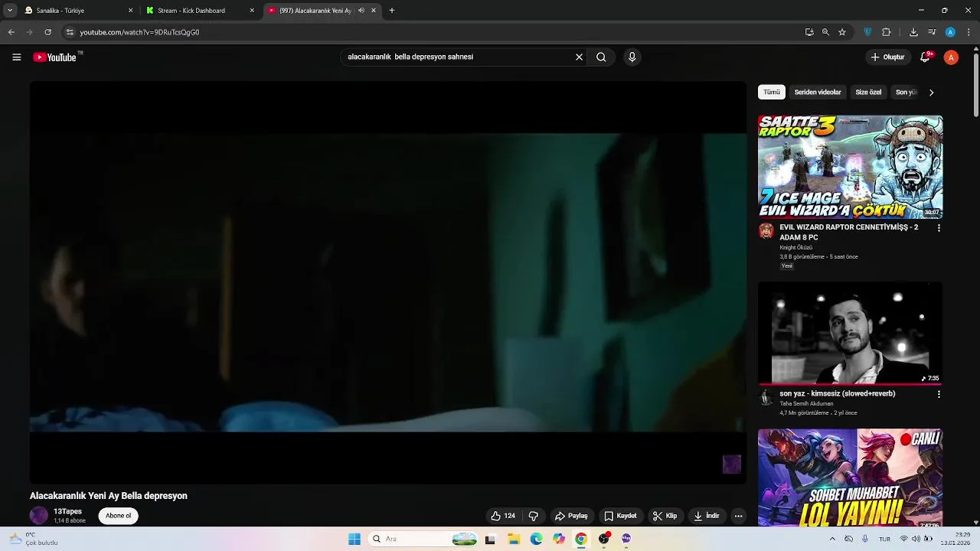Open the 13Tapes channel name link
The width and height of the screenshot is (980, 551).
click(67, 511)
